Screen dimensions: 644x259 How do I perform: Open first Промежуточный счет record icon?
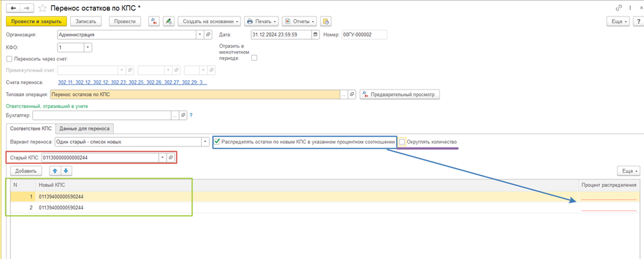coord(130,70)
